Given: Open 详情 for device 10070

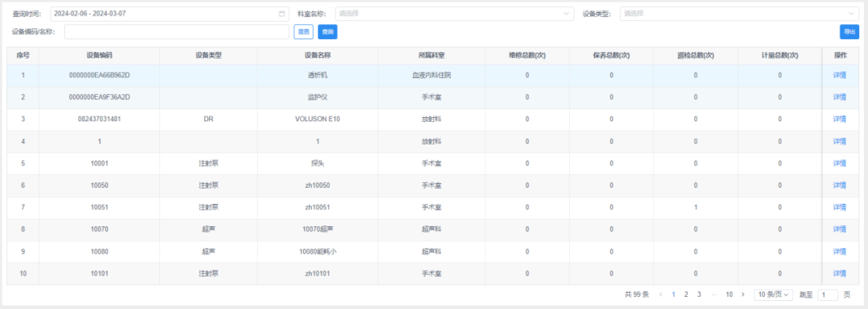Looking at the screenshot, I should 840,230.
